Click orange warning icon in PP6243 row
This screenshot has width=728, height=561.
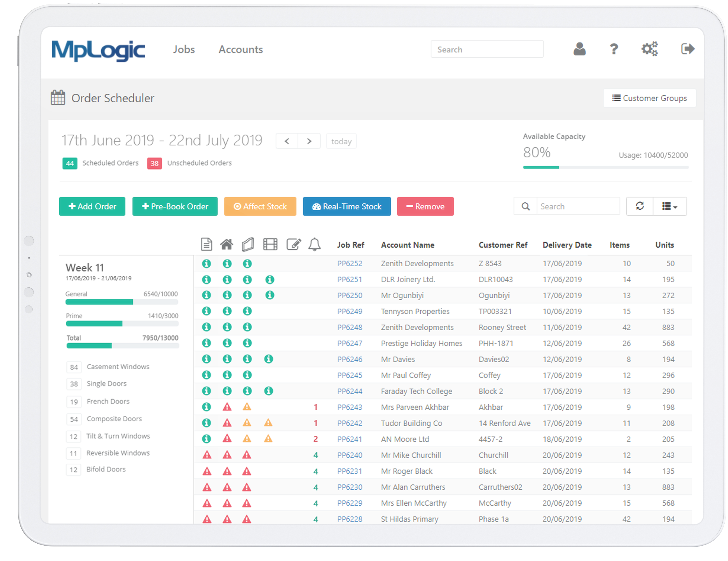tap(247, 407)
